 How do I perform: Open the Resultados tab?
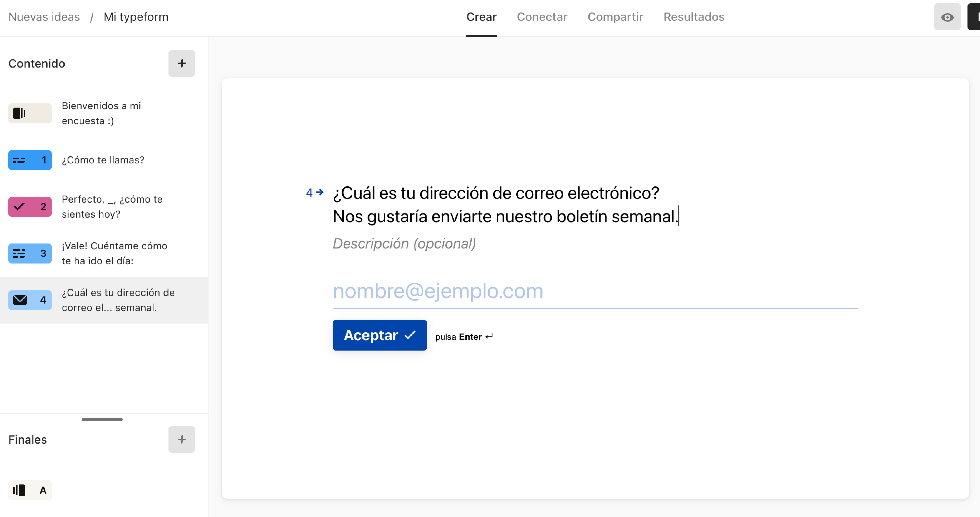(694, 17)
